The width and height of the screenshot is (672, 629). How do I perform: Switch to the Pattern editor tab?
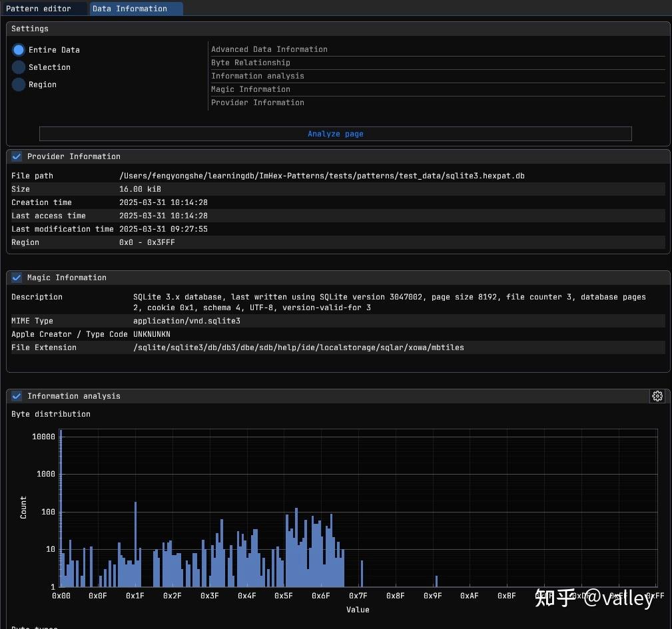click(x=39, y=9)
